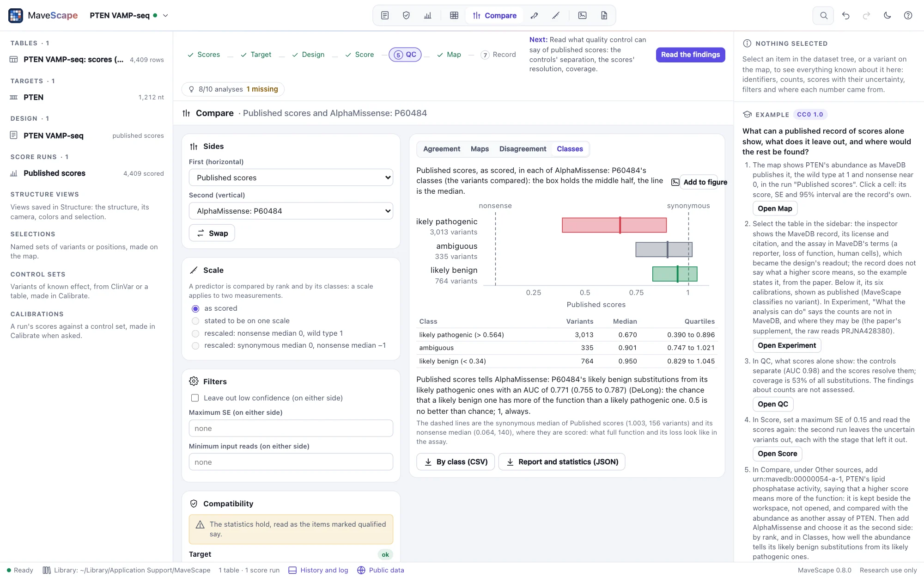924x578 pixels.
Task: Click the Add to figure button
Action: (x=699, y=182)
